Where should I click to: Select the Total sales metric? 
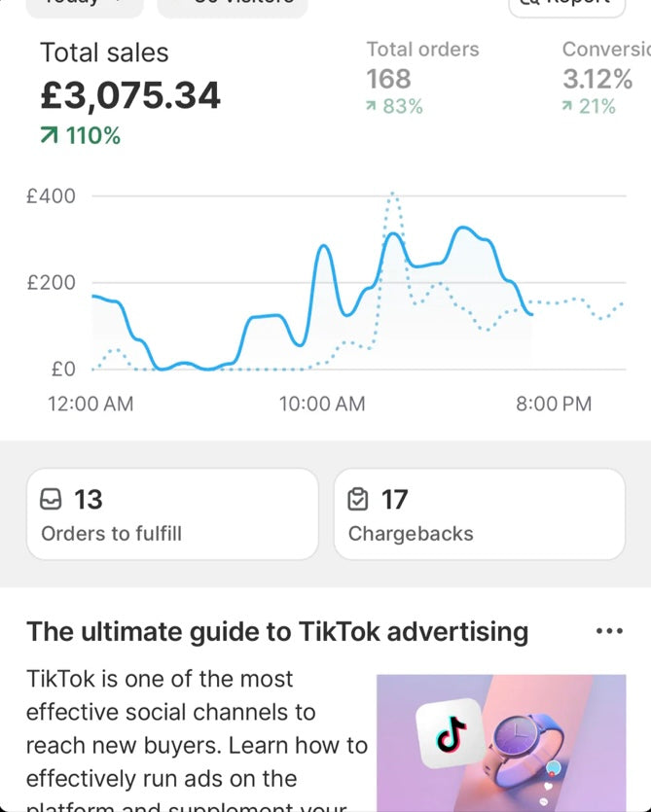coord(104,53)
